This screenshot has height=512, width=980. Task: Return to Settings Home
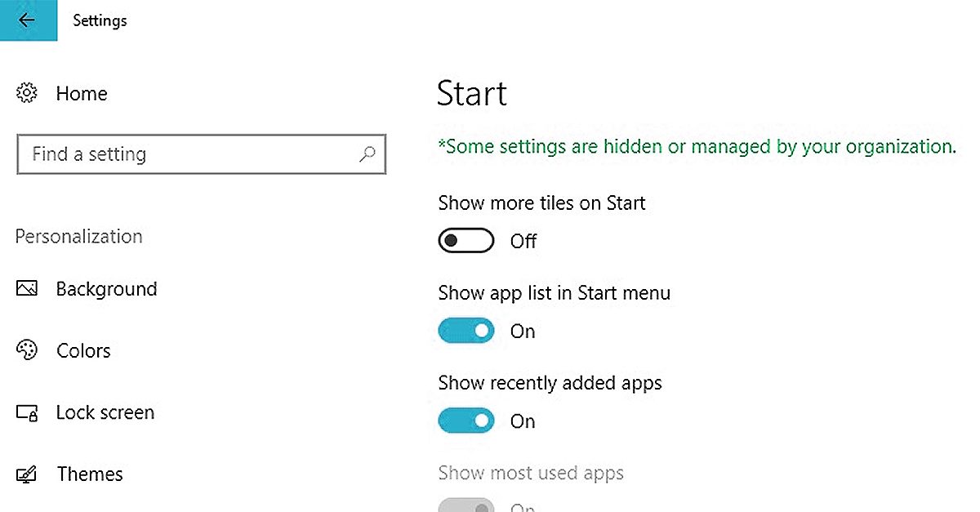pyautogui.click(x=81, y=94)
